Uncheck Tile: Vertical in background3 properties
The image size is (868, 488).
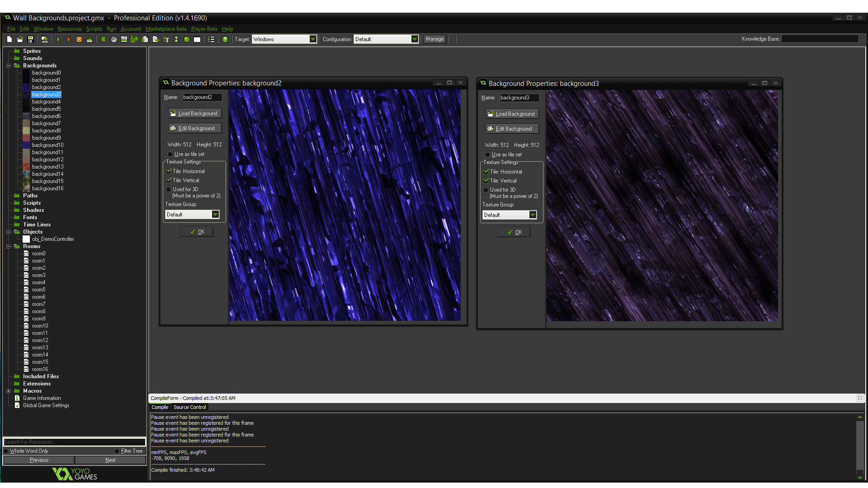[486, 180]
